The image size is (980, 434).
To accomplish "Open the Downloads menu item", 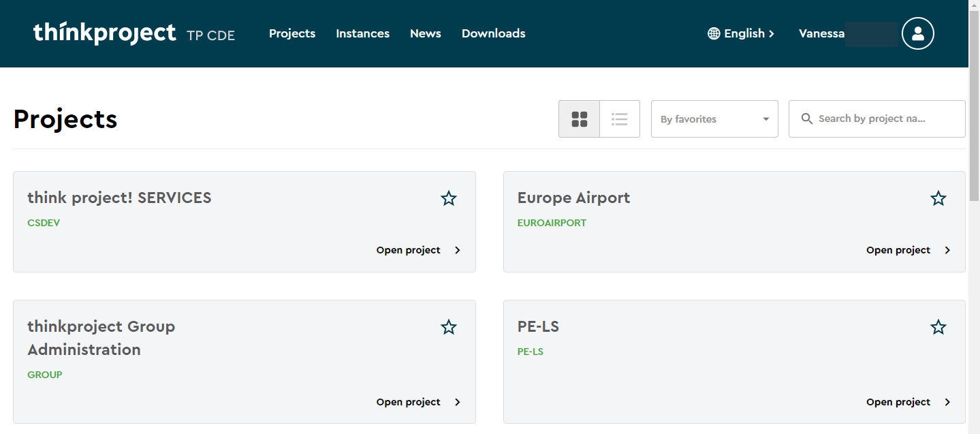I will click(494, 33).
